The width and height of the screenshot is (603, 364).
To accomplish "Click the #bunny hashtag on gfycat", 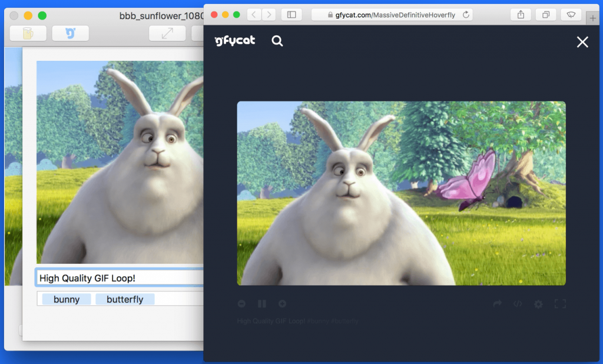I will pos(318,321).
